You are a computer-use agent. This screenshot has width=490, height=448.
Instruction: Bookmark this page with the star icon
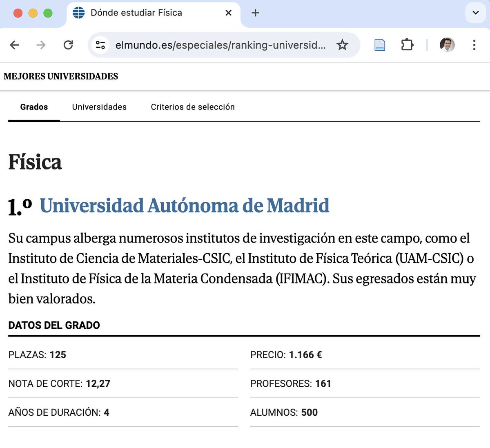coord(342,45)
